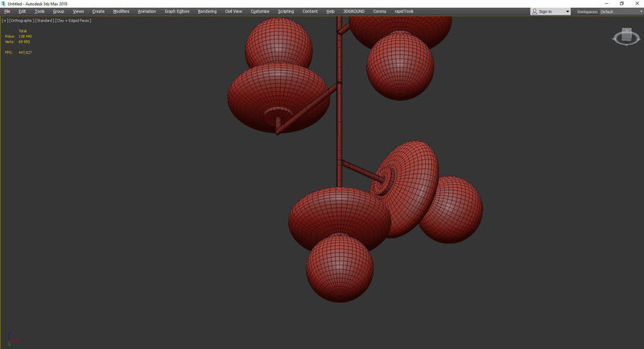
Task: Expand the Sign In dropdown arrow
Action: coord(567,12)
